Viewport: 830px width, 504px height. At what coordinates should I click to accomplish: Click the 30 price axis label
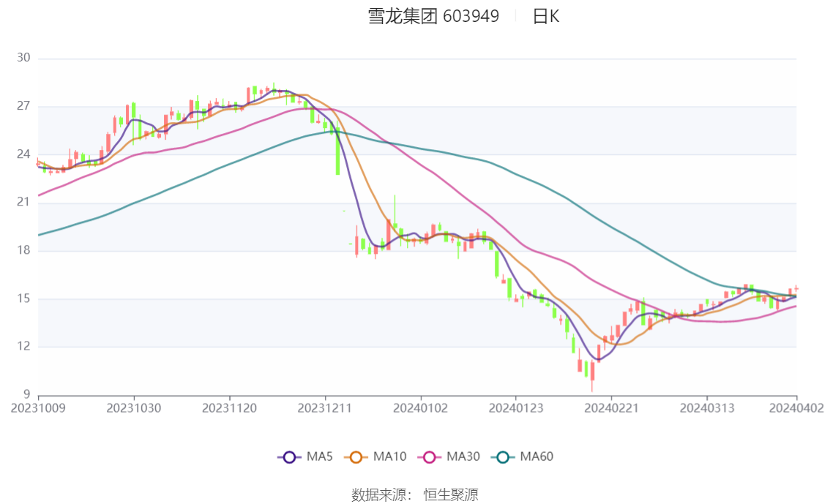point(23,58)
